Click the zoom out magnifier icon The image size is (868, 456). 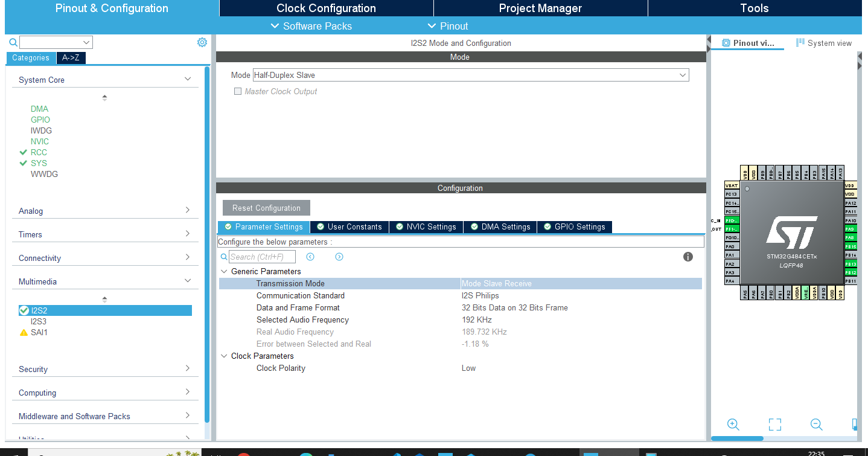point(816,424)
